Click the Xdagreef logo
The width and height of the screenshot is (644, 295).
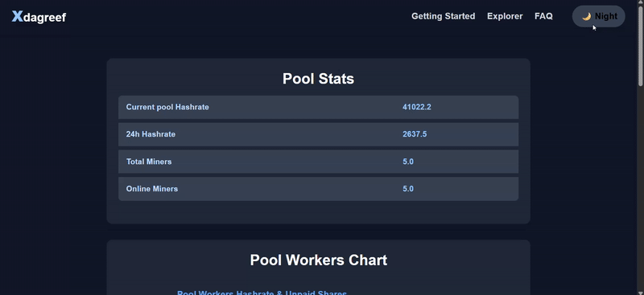coord(39,17)
